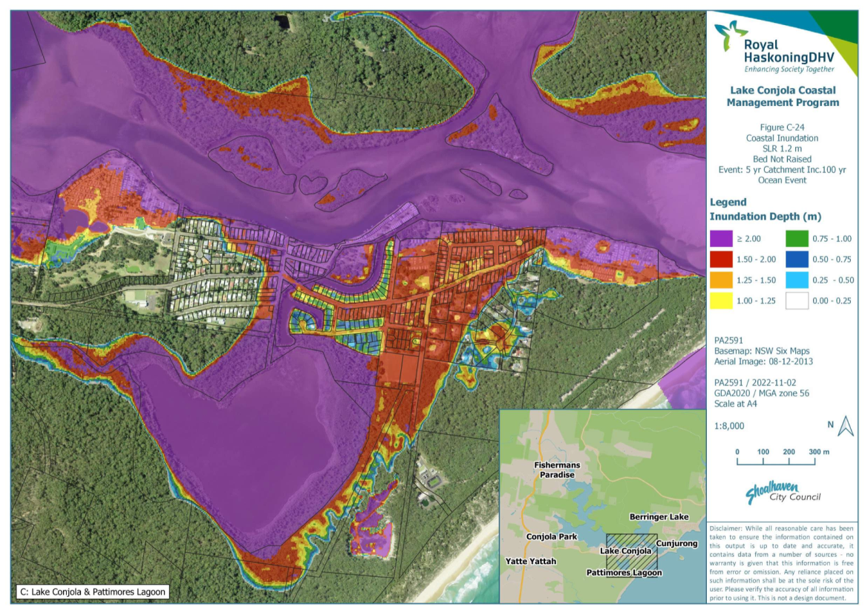Select the light blue 0.25 - 0.50 swatch
Image resolution: width=868 pixels, height=614 pixels.
click(796, 280)
